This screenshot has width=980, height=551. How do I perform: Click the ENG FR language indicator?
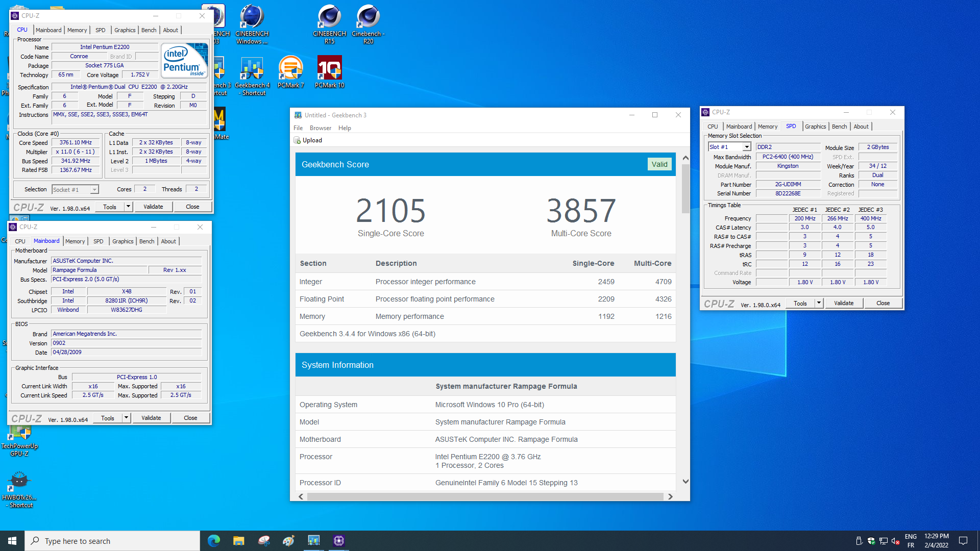(911, 541)
